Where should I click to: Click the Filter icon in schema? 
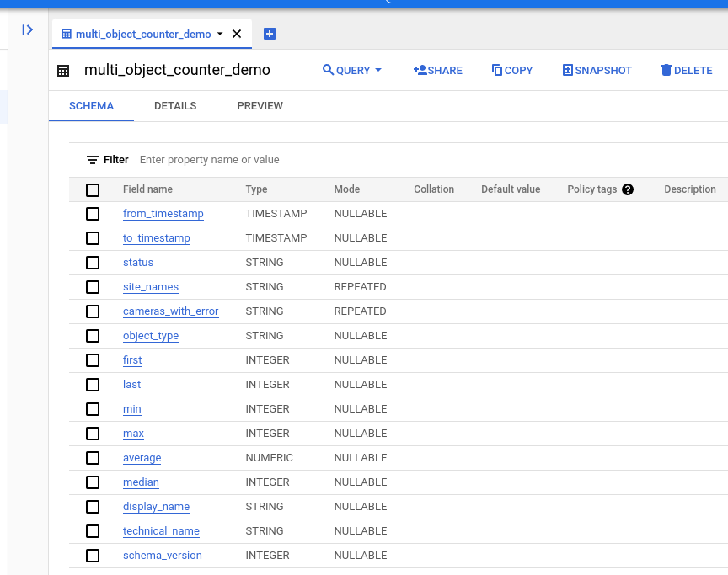pyautogui.click(x=93, y=160)
